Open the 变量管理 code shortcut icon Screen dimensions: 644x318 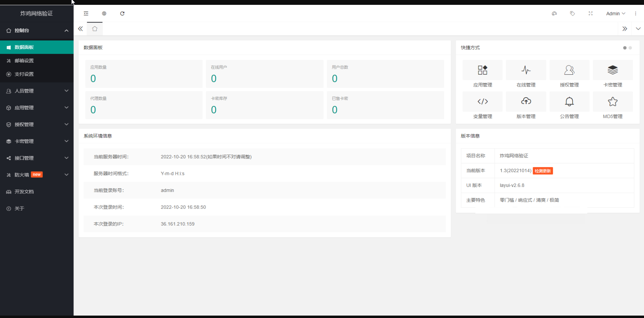coord(483,101)
